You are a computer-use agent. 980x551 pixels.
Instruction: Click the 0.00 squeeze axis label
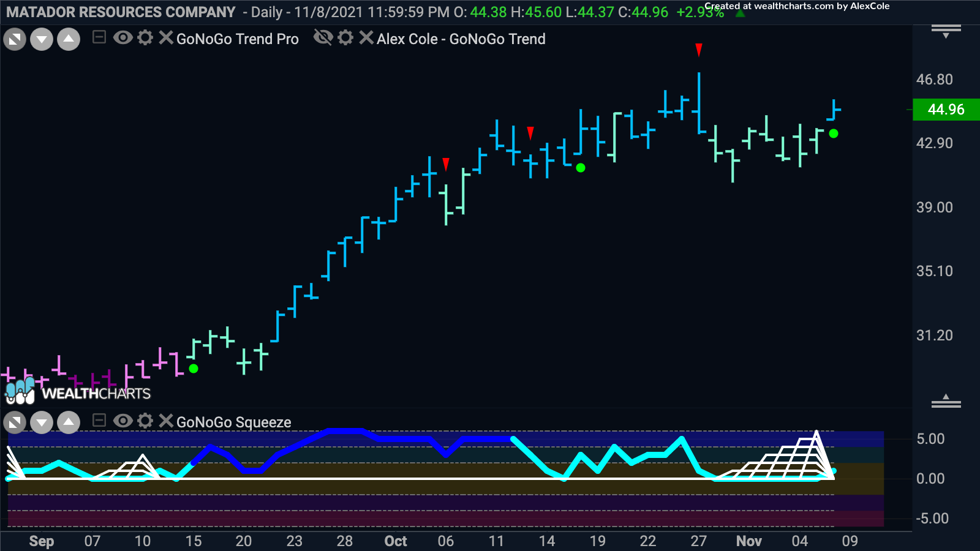930,479
